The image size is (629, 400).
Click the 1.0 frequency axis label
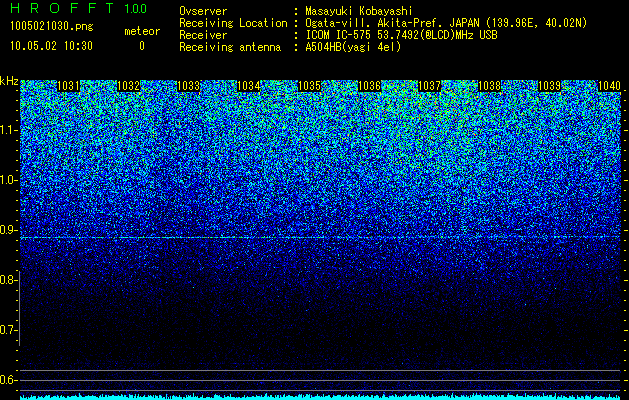point(8,180)
